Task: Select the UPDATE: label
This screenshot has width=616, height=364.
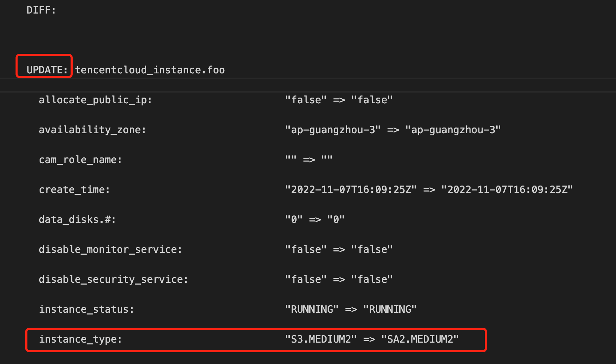Action: [x=47, y=70]
